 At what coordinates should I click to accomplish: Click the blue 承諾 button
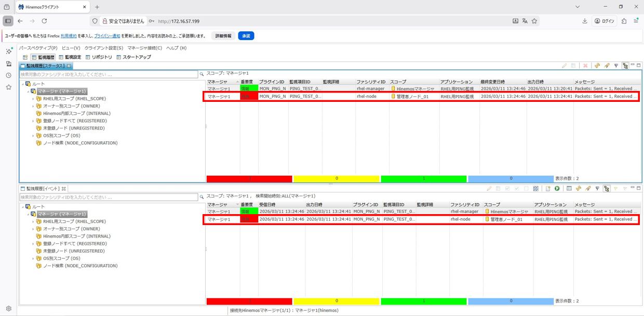(246, 36)
